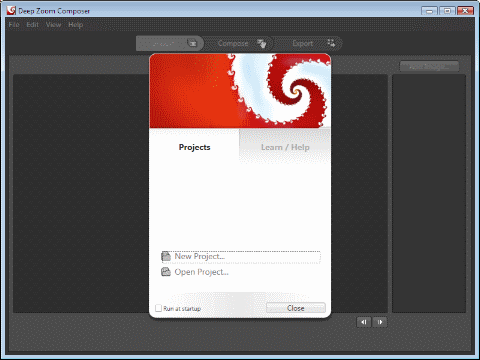Select the Import workspace tab
The height and width of the screenshot is (360, 480).
pos(170,43)
